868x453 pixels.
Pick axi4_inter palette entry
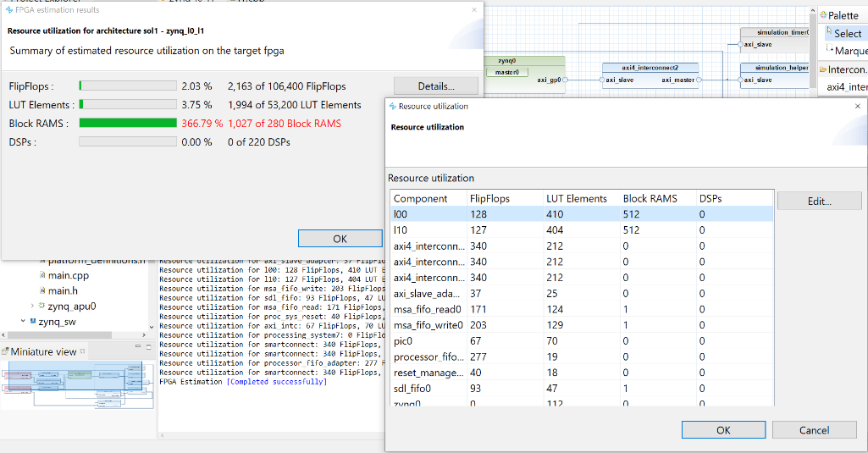click(x=847, y=87)
